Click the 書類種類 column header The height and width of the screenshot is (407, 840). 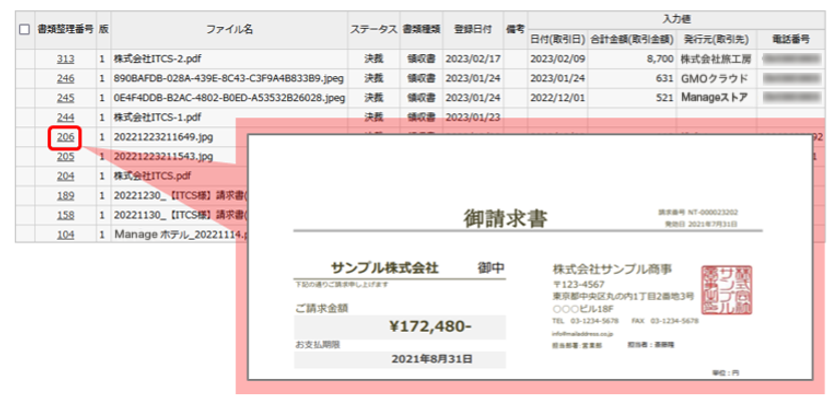pyautogui.click(x=422, y=30)
